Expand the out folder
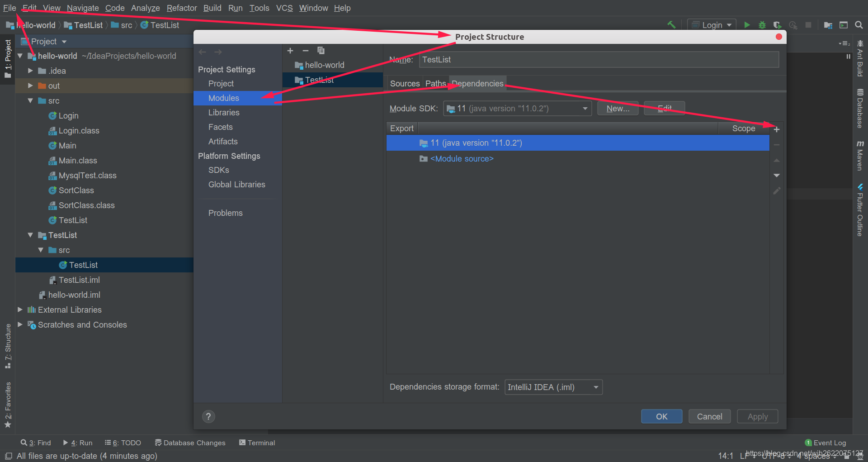 pos(30,86)
